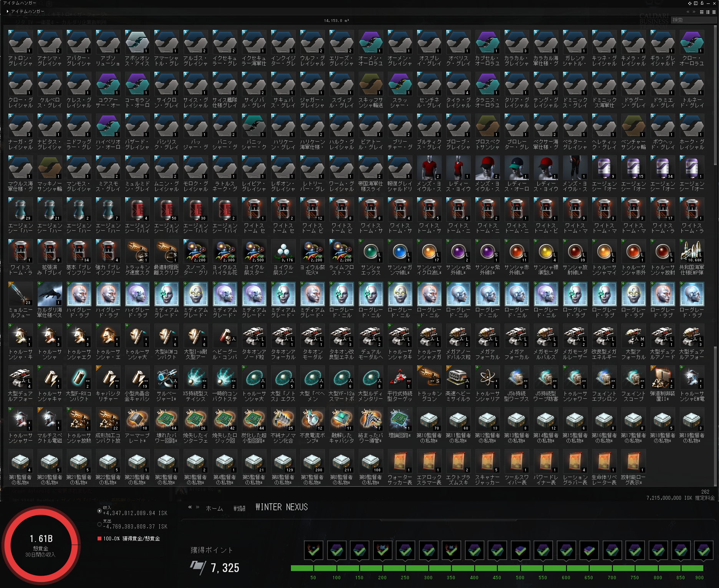
Task: Click the アイテムハンガー window title tab
Action: pos(20,3)
